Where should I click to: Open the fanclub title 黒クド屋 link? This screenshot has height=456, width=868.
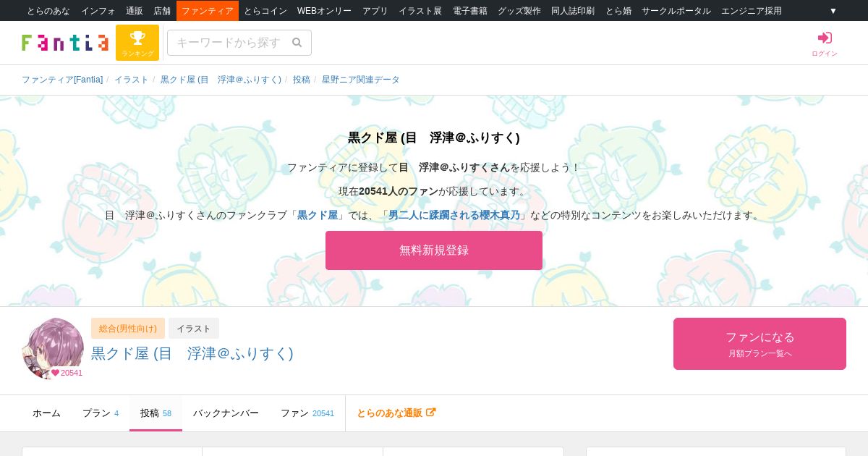click(192, 353)
